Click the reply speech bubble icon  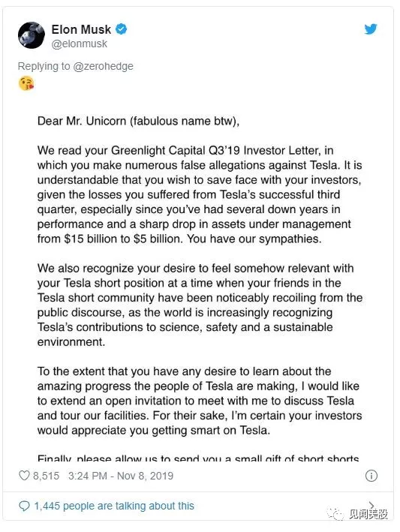pos(24,506)
